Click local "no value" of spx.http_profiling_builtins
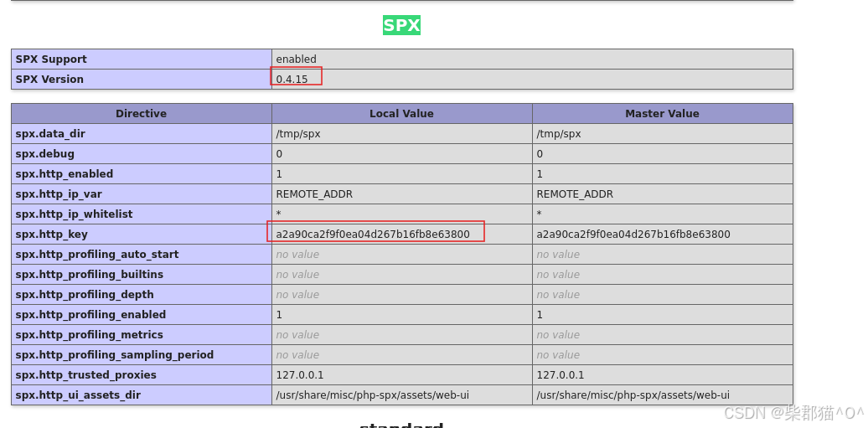The image size is (868, 428). [297, 275]
